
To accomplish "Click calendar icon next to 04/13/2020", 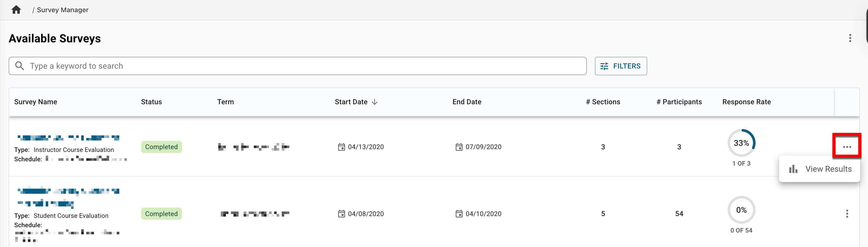I will [x=341, y=147].
